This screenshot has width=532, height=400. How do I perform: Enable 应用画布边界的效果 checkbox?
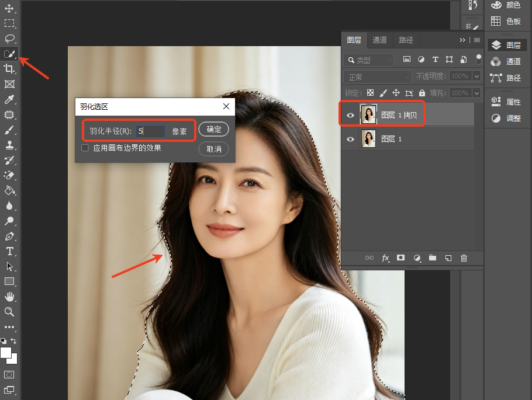85,148
